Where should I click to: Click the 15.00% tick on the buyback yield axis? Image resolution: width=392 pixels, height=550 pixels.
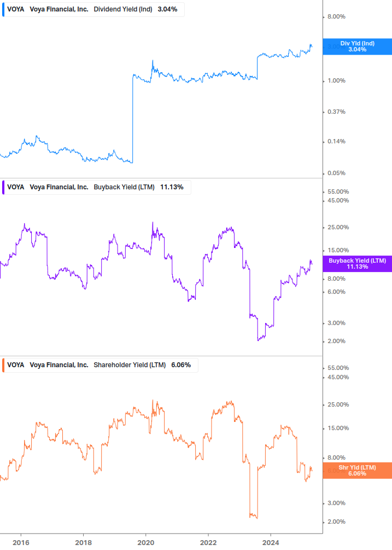pos(338,251)
